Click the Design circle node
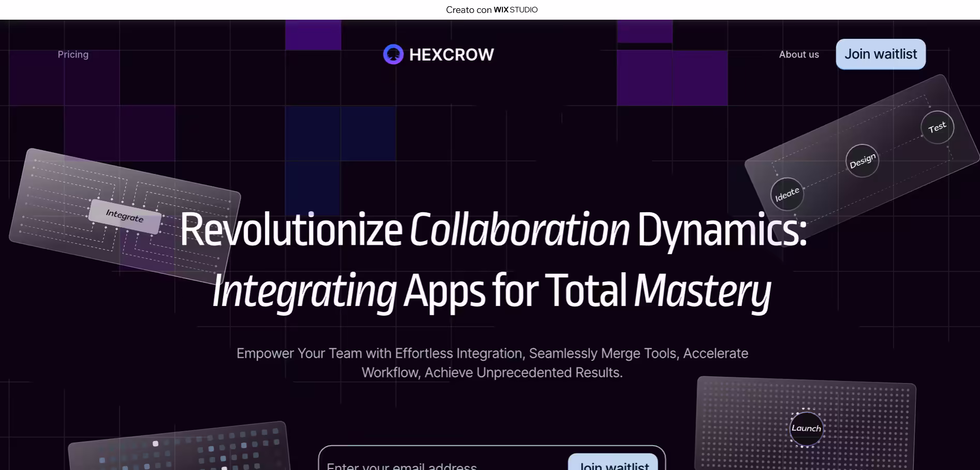This screenshot has height=470, width=980. (862, 160)
